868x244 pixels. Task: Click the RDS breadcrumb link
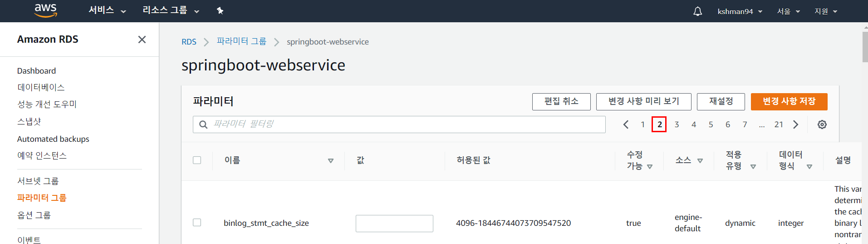[x=189, y=42]
